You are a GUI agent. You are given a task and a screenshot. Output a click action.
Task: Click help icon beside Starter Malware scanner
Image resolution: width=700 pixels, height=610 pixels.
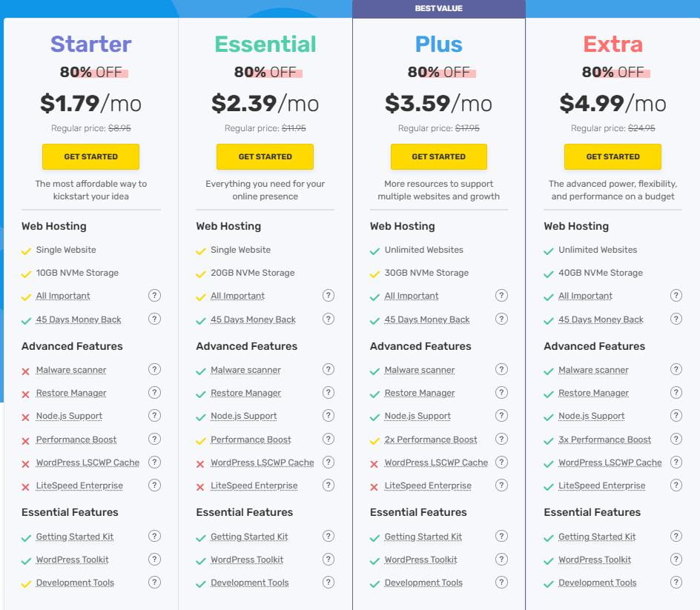pyautogui.click(x=154, y=369)
